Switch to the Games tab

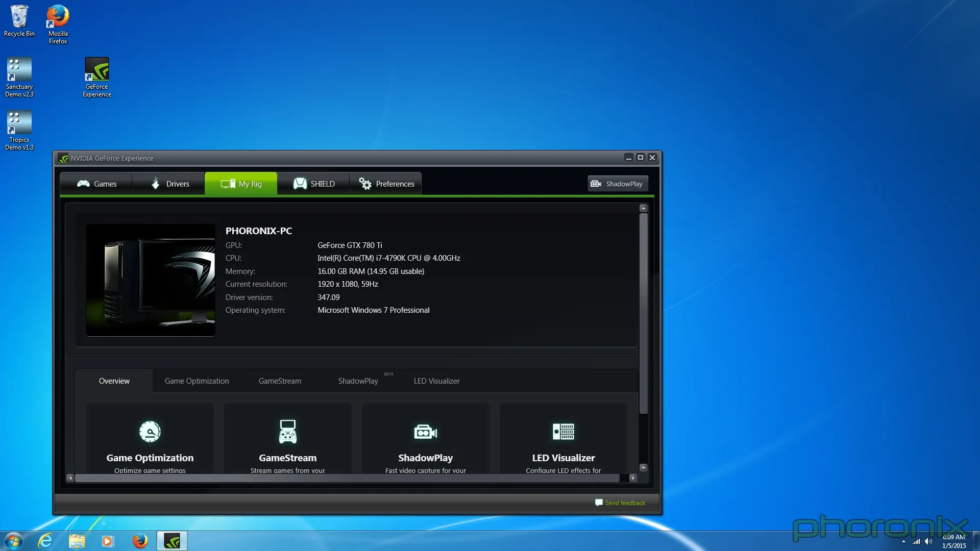(x=95, y=183)
